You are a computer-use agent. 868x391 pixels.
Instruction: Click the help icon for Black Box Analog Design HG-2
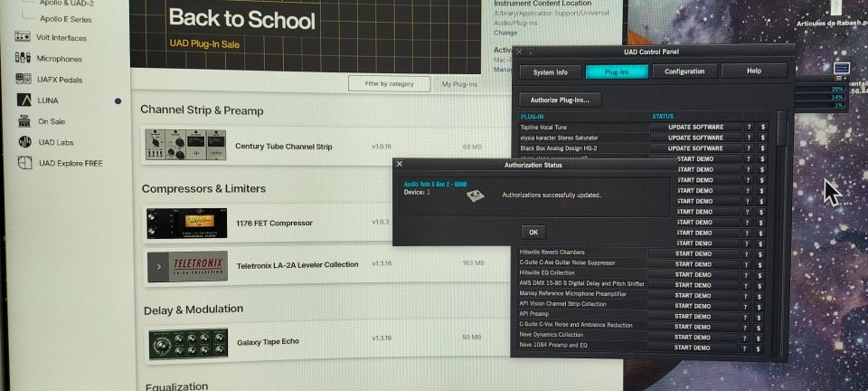click(x=749, y=148)
